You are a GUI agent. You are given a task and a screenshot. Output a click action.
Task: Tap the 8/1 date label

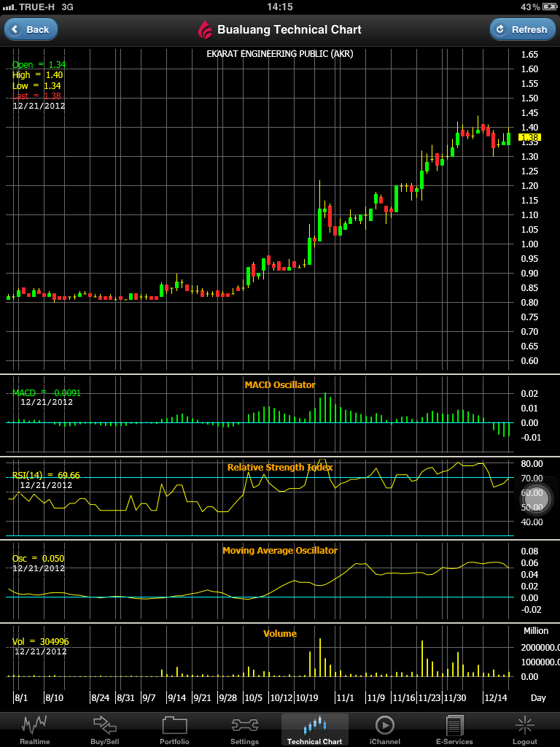coord(21,698)
